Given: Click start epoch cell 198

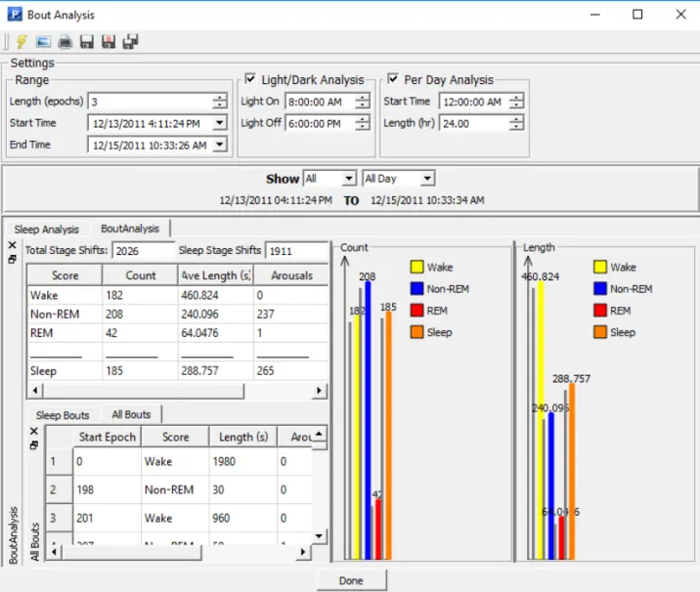Looking at the screenshot, I should click(x=108, y=489).
